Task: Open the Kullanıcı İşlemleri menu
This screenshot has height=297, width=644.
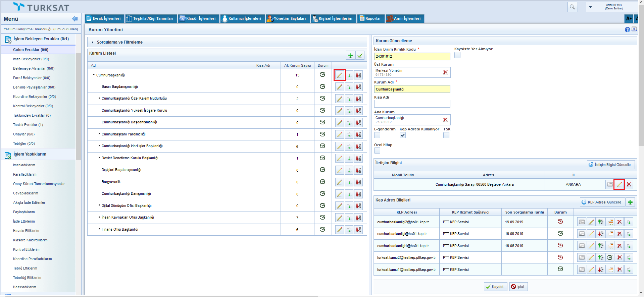Action: pyautogui.click(x=242, y=18)
